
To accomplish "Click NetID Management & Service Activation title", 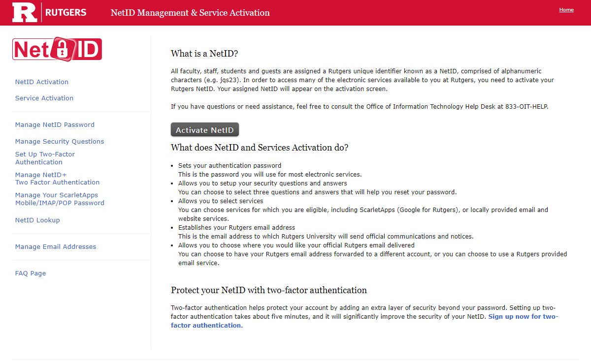I will tap(190, 13).
